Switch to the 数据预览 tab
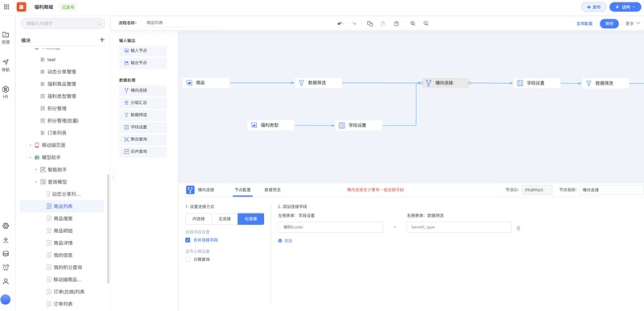644x311 pixels. [273, 190]
